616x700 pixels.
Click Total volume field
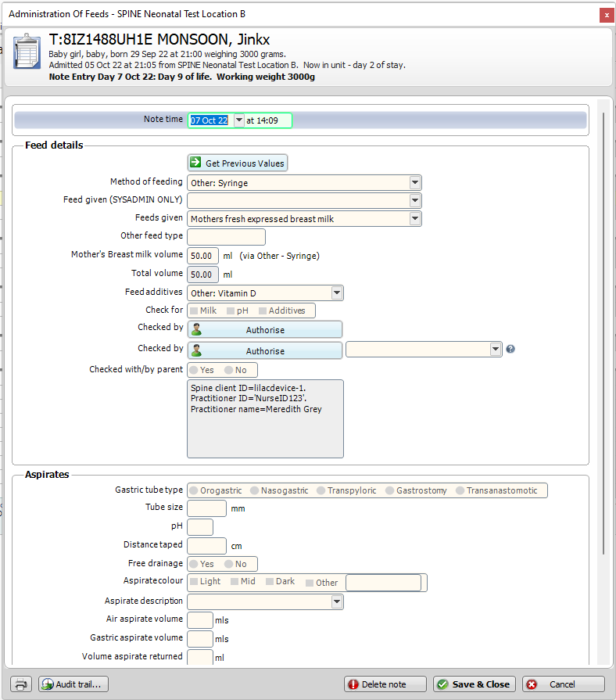203,275
